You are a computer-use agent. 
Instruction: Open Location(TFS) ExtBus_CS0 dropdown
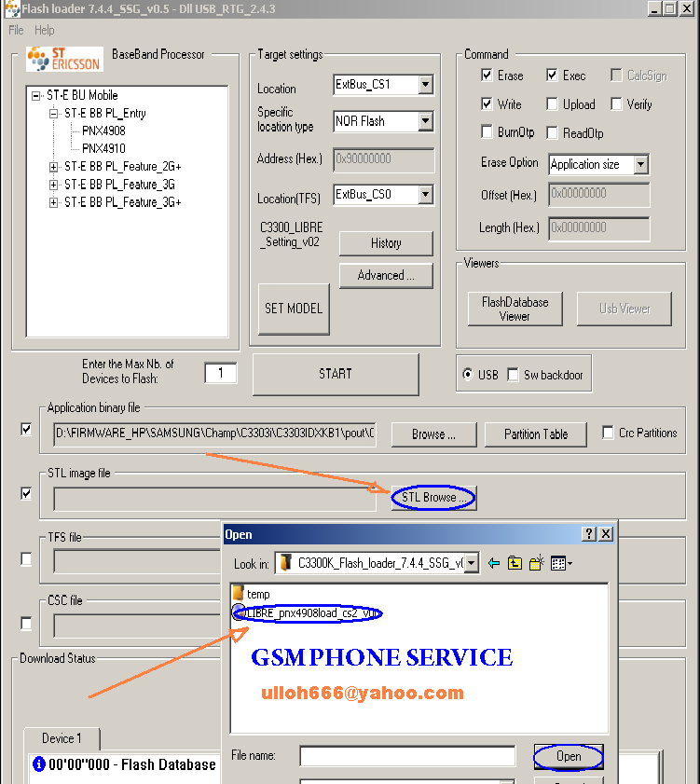click(425, 195)
